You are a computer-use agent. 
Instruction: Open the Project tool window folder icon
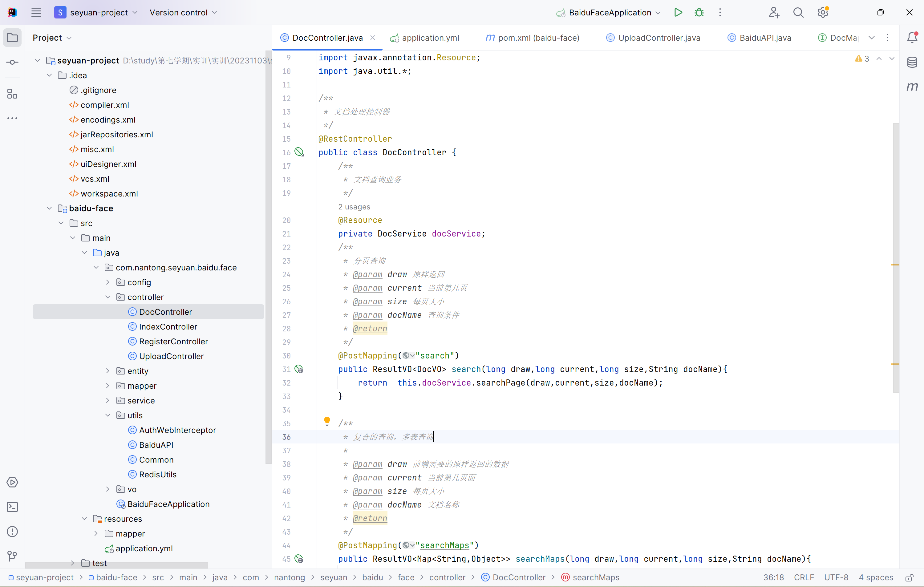coord(12,38)
